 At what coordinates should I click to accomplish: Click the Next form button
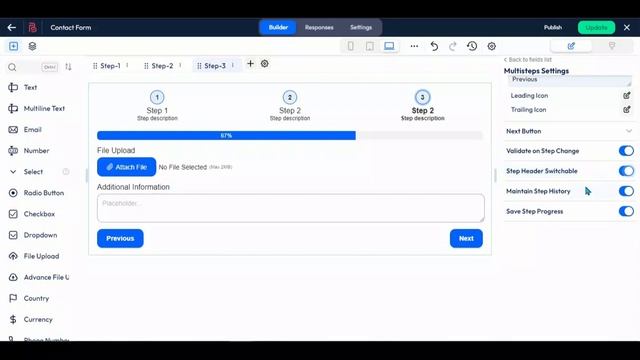coord(466,238)
